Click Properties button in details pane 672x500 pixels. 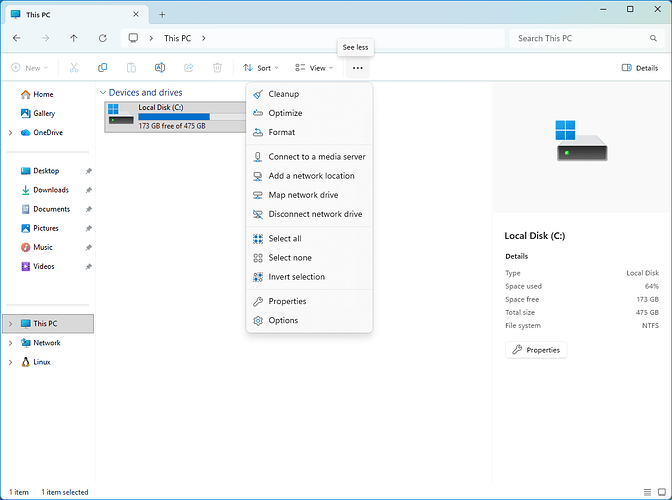536,350
